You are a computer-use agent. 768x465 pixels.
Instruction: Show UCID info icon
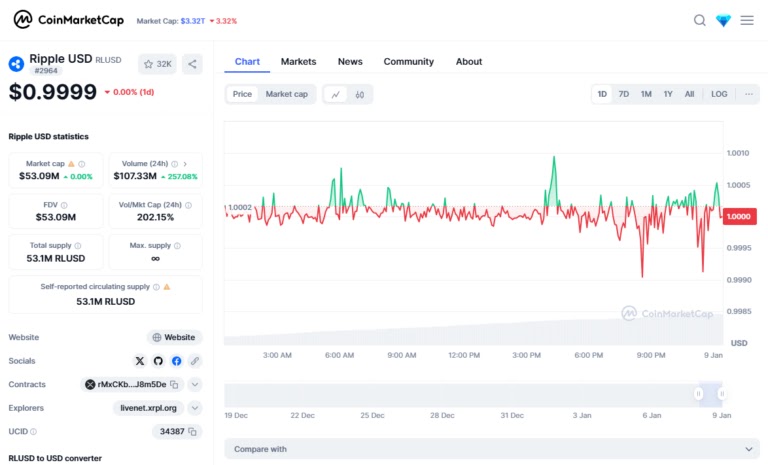tap(33, 432)
